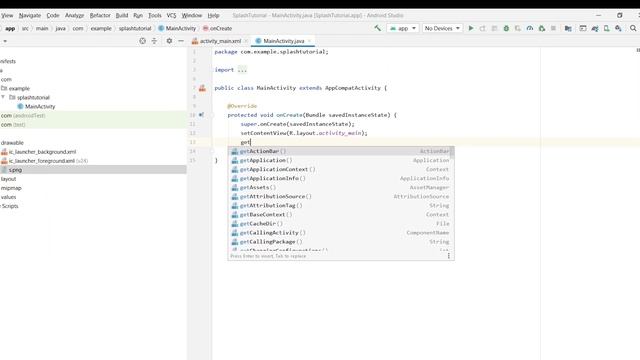Viewport: 640px width, 360px height.
Task: Click the MainActivity breadcrumb
Action: click(x=177, y=28)
